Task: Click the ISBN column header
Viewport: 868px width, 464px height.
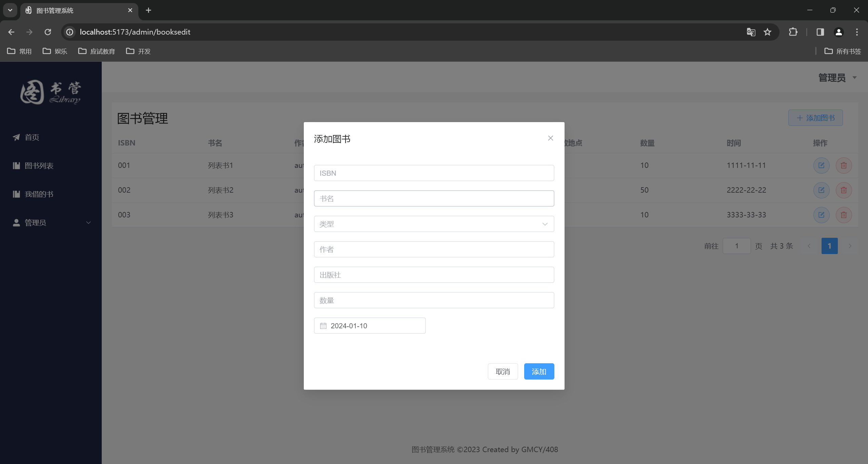Action: coord(126,143)
